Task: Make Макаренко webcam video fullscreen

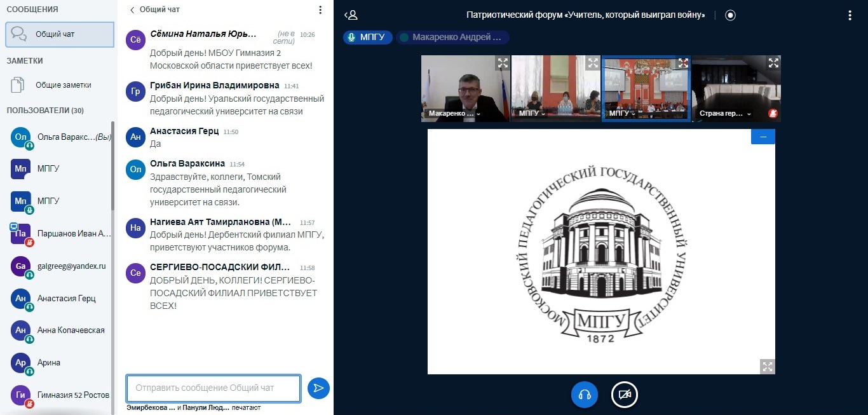Action: click(x=503, y=63)
